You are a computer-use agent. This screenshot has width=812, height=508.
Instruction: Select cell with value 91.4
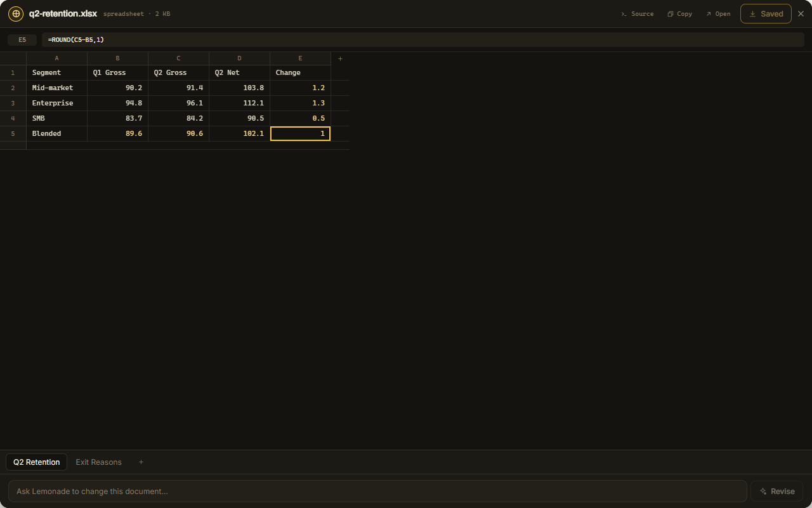pyautogui.click(x=178, y=88)
